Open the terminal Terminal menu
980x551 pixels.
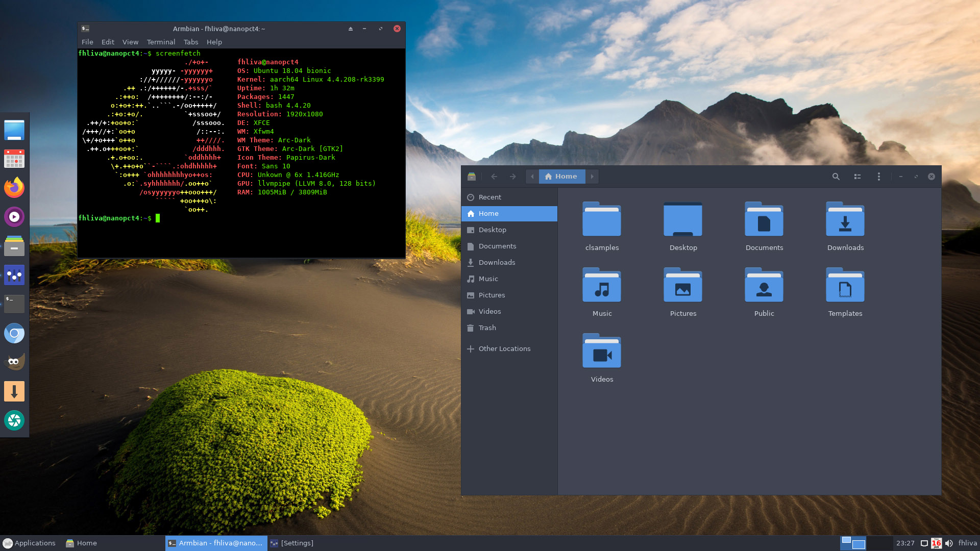(x=161, y=42)
